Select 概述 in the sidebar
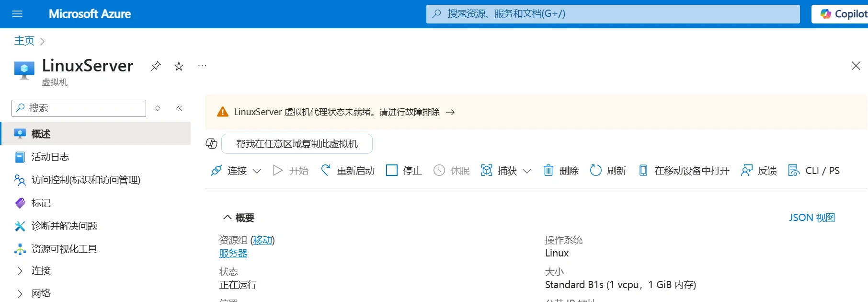 click(95, 134)
